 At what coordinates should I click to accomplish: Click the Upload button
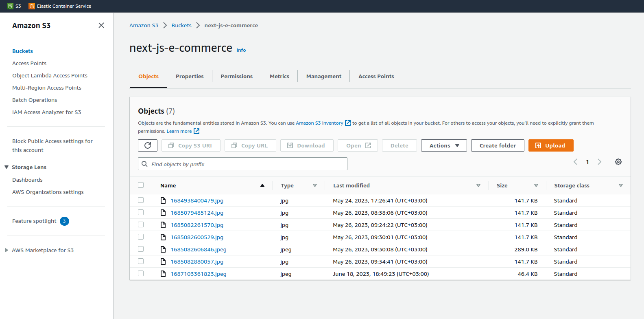point(551,145)
